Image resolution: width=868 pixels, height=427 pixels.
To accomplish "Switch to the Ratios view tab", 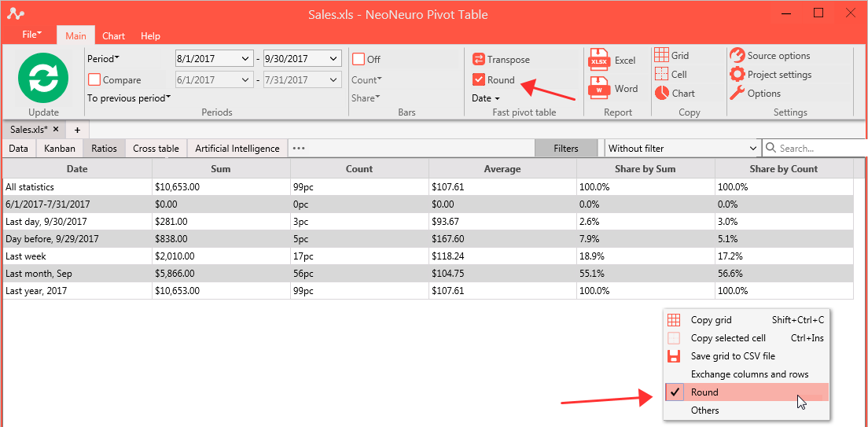I will tap(104, 149).
